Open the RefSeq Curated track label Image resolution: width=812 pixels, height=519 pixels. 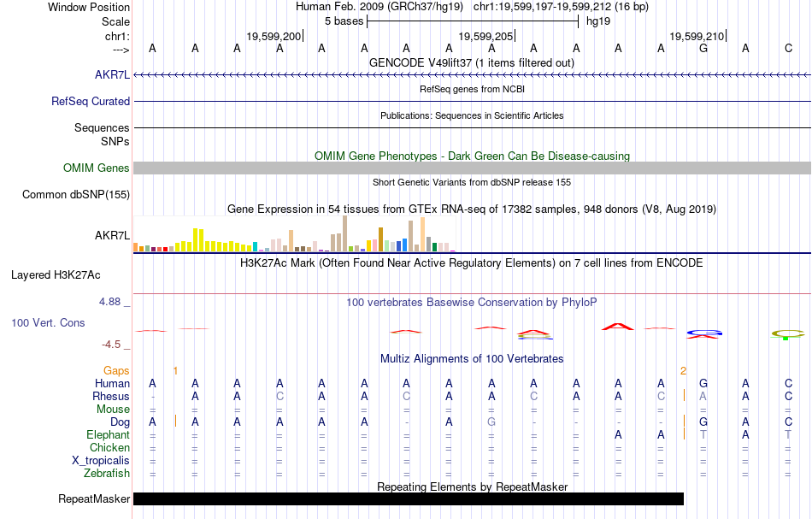tap(90, 101)
